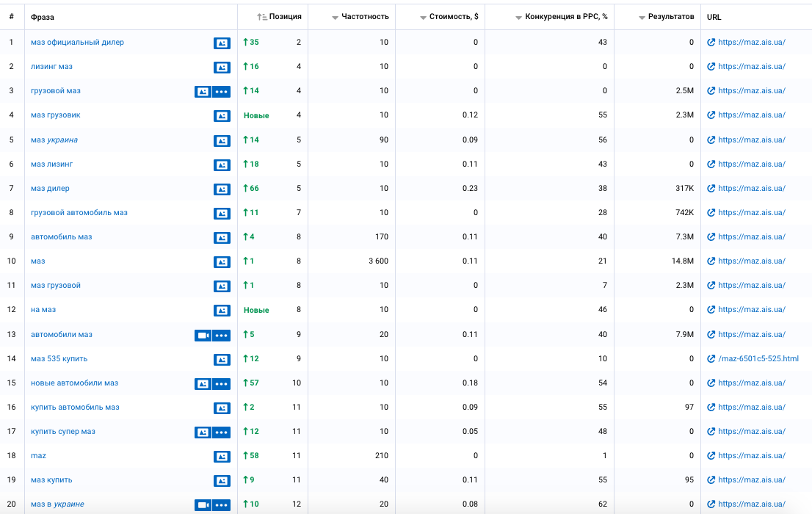This screenshot has height=514, width=812.
Task: Click the video icon for маз в украине
Action: coord(203,504)
